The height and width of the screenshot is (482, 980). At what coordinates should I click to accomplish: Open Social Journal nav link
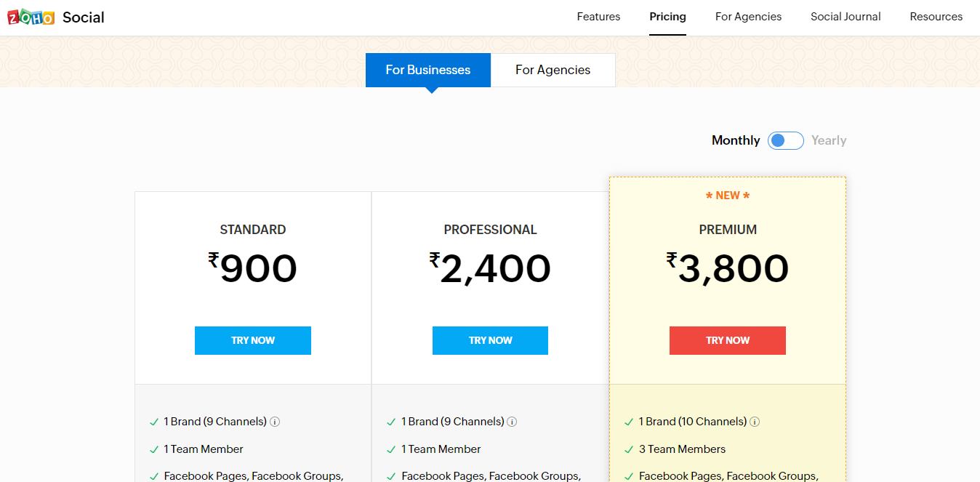(x=846, y=17)
